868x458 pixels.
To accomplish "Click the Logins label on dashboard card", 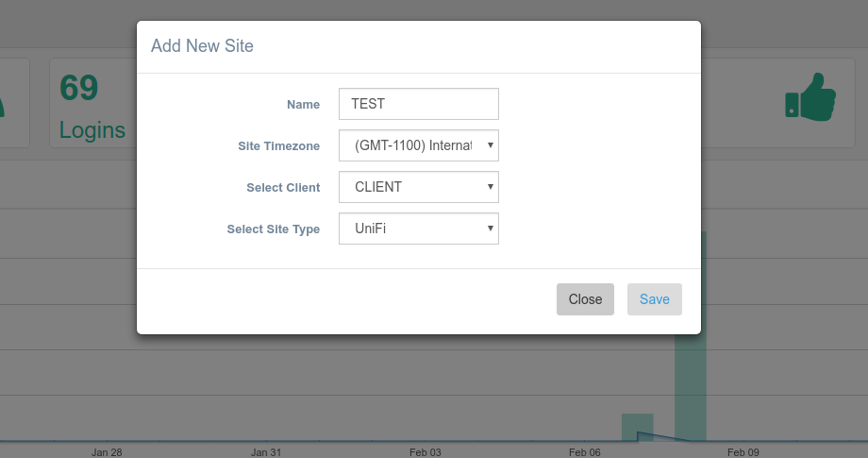I will (x=92, y=130).
